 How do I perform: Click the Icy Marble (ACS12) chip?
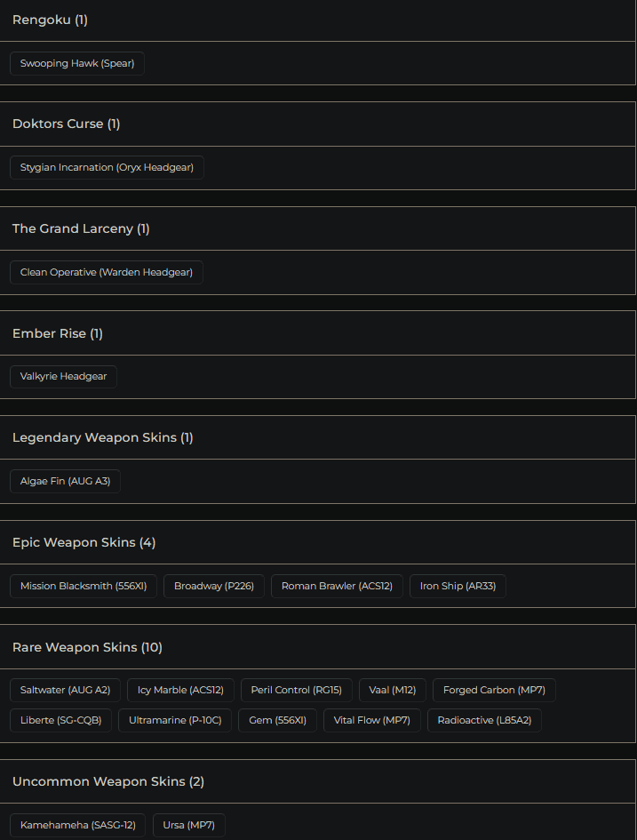point(180,690)
